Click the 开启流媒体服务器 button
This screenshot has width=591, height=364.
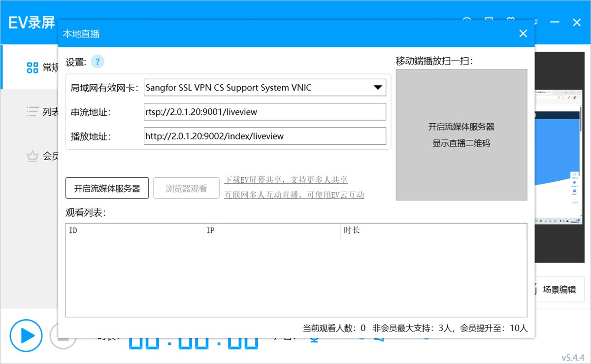pyautogui.click(x=107, y=188)
